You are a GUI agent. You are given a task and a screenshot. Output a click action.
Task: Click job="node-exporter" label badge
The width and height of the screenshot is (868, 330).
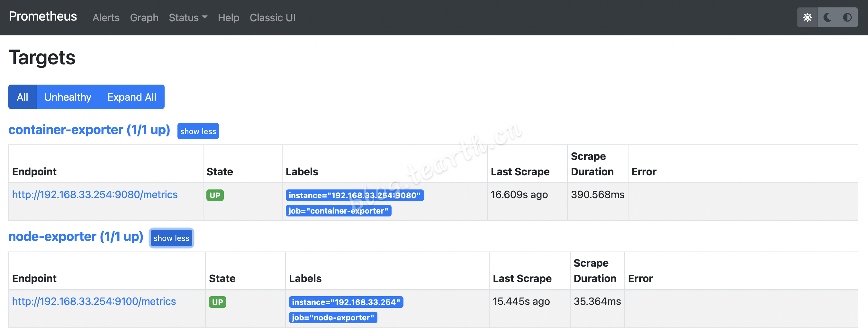[333, 317]
